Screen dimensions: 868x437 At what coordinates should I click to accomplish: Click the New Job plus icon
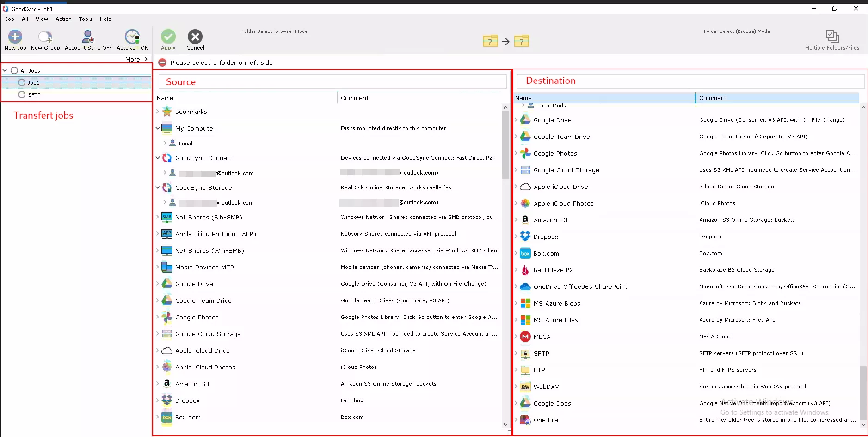coord(15,37)
